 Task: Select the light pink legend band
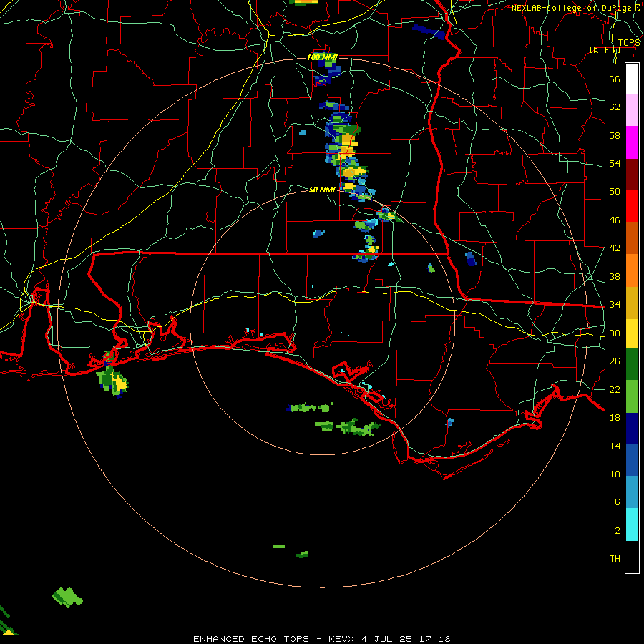point(632,109)
